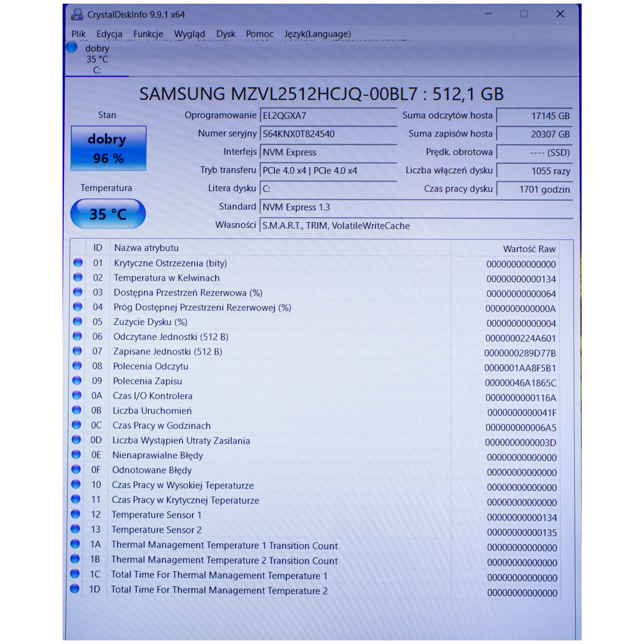Click status circle for Zapisane Jednostki row
The height and width of the screenshot is (644, 644).
pyautogui.click(x=77, y=351)
